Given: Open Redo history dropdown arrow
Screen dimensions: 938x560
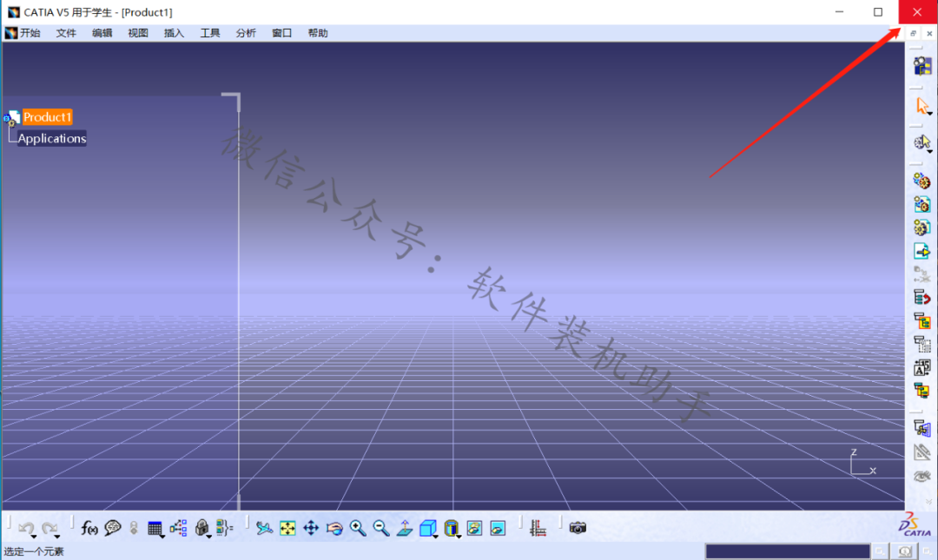Looking at the screenshot, I should (x=57, y=536).
